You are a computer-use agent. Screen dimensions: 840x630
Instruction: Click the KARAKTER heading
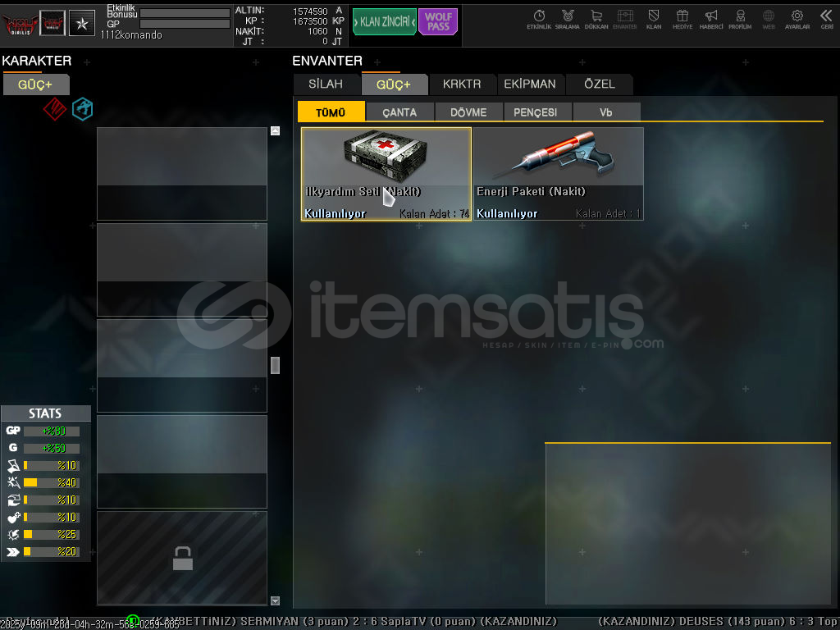coord(36,61)
